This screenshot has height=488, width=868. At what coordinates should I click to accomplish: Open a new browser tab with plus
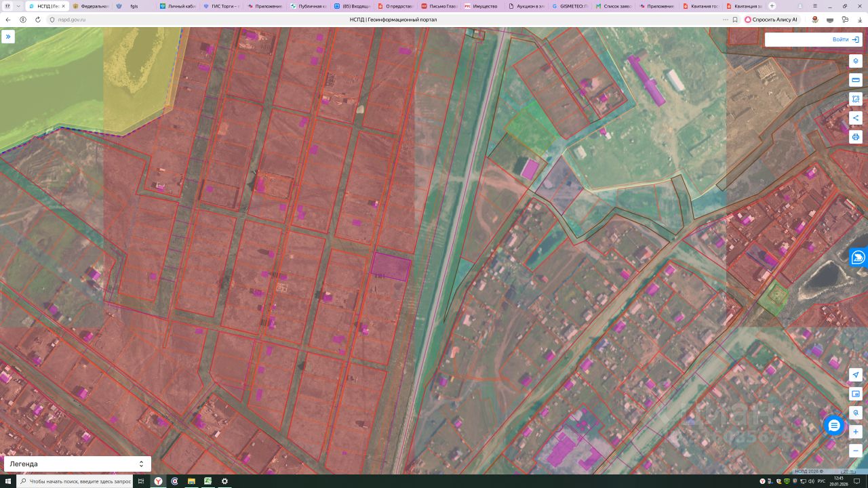pos(772,6)
